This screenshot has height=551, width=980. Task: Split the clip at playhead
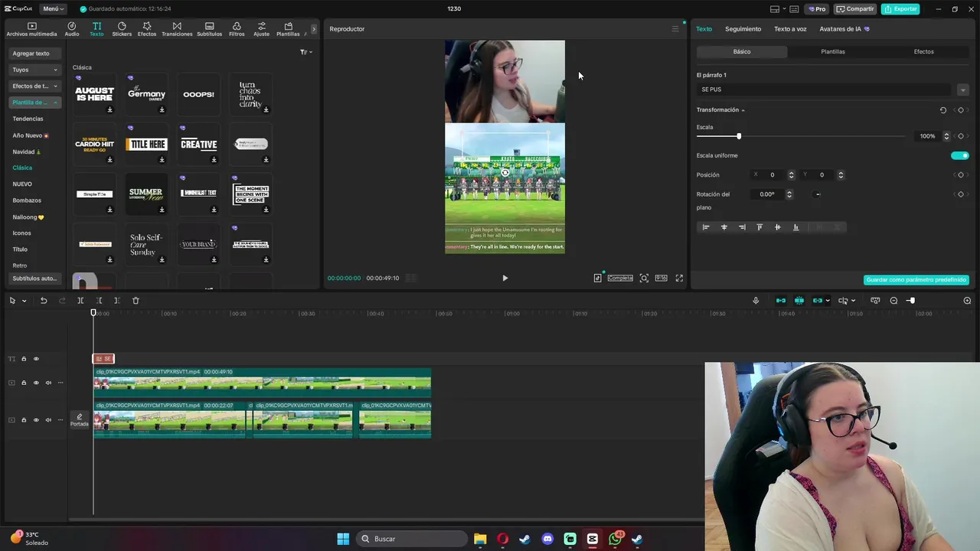pyautogui.click(x=80, y=301)
